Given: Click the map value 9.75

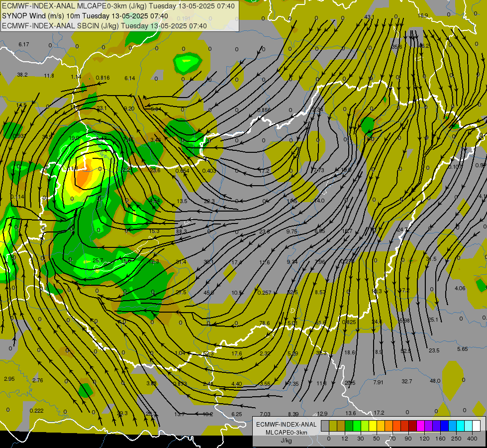Looking at the screenshot, I should tap(292, 231).
